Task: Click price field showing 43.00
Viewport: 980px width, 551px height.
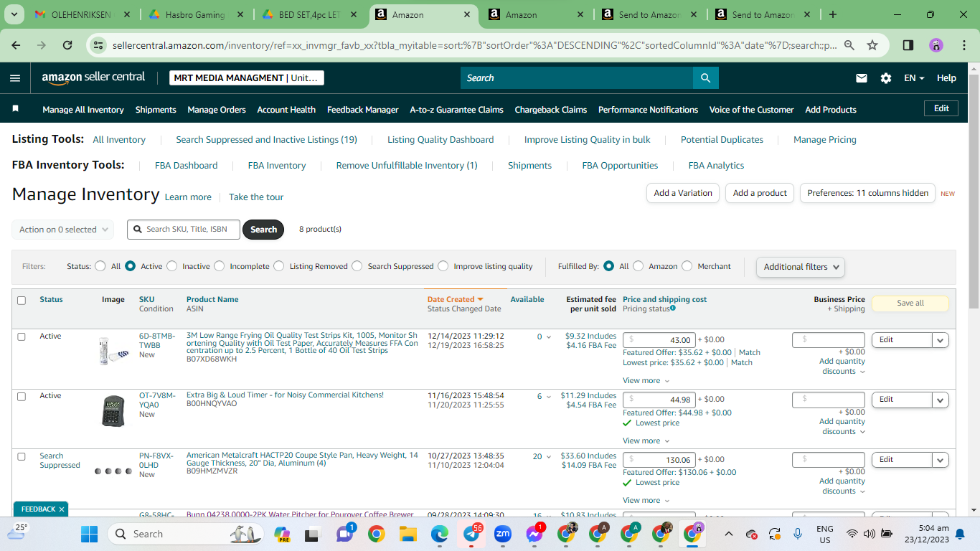Action: 659,340
